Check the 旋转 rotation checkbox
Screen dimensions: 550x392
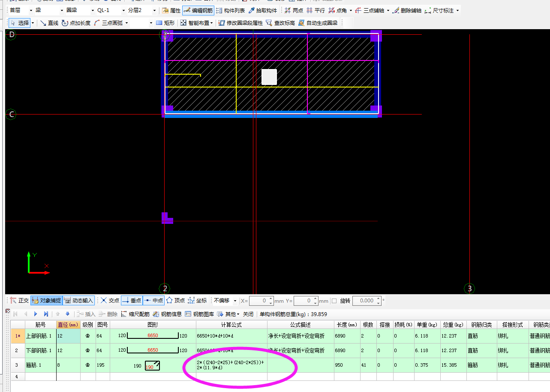(334, 301)
